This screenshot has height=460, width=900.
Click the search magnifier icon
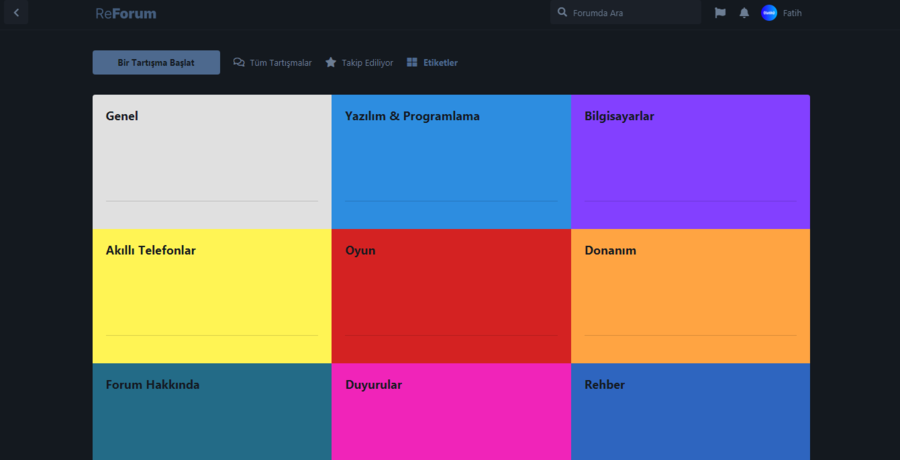tap(563, 13)
